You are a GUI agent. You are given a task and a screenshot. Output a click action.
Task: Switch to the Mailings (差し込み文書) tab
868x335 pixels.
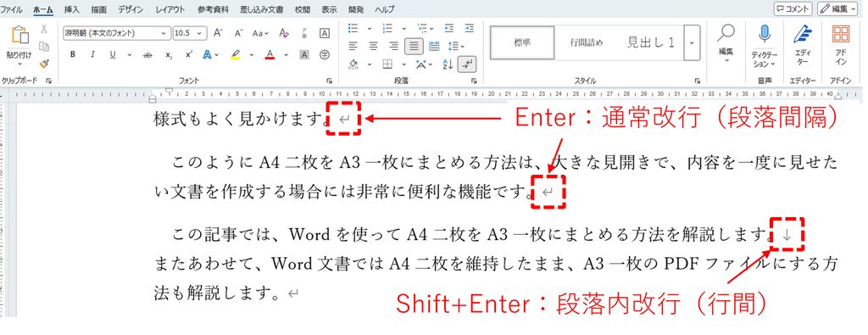[x=263, y=9]
